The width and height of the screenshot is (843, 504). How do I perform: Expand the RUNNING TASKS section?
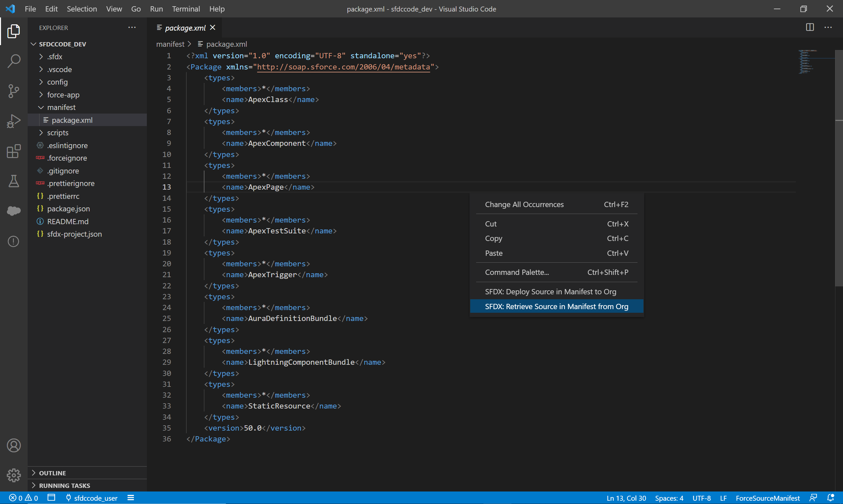(64, 485)
